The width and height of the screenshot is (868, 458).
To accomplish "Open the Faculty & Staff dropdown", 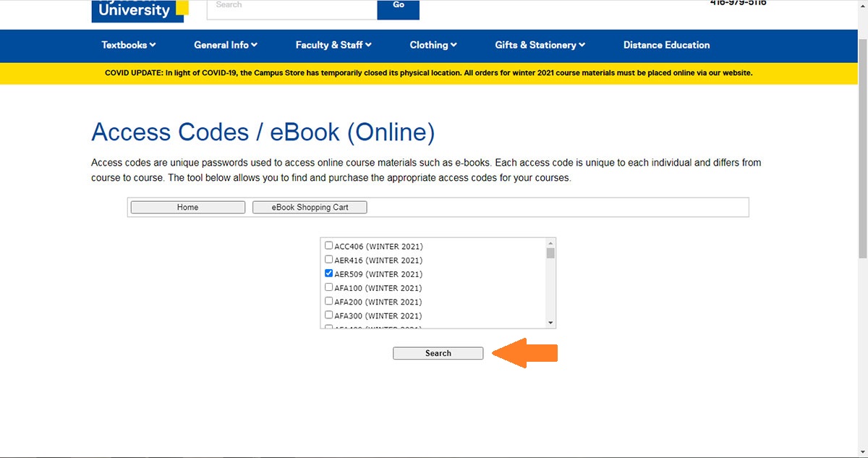I will coord(333,45).
